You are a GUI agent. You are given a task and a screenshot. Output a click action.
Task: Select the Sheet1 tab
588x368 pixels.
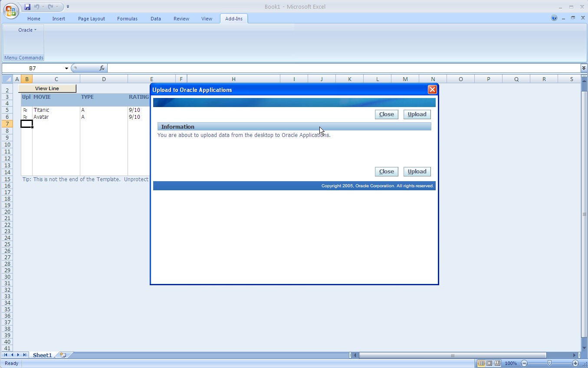pos(42,355)
